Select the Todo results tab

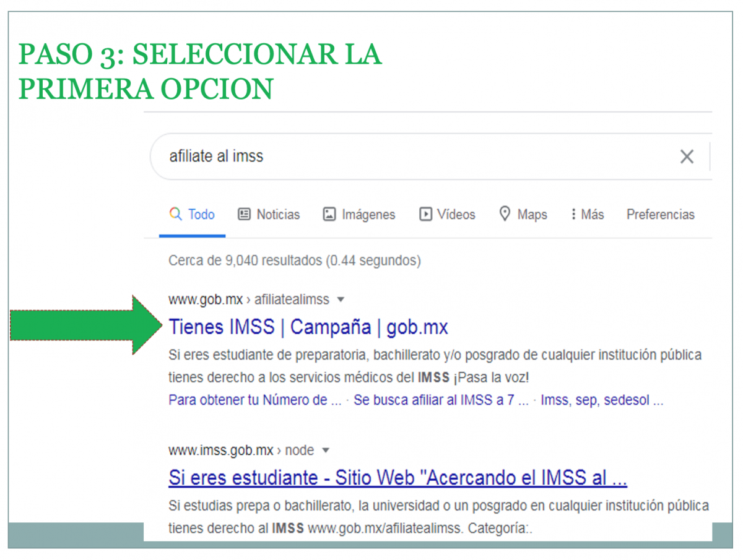point(193,215)
